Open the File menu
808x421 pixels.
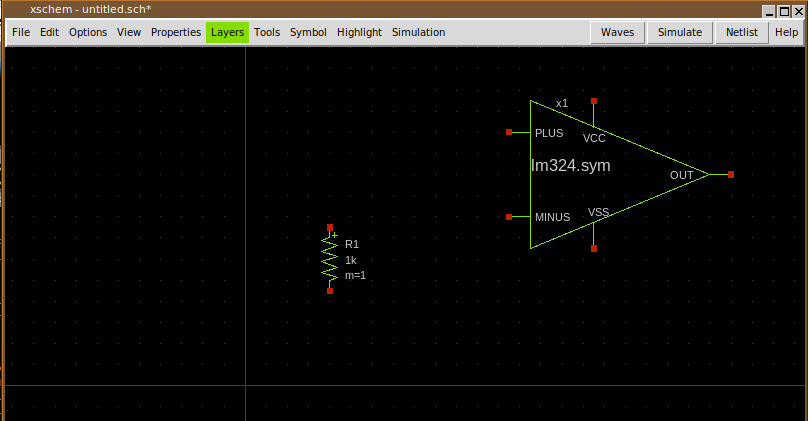(20, 32)
